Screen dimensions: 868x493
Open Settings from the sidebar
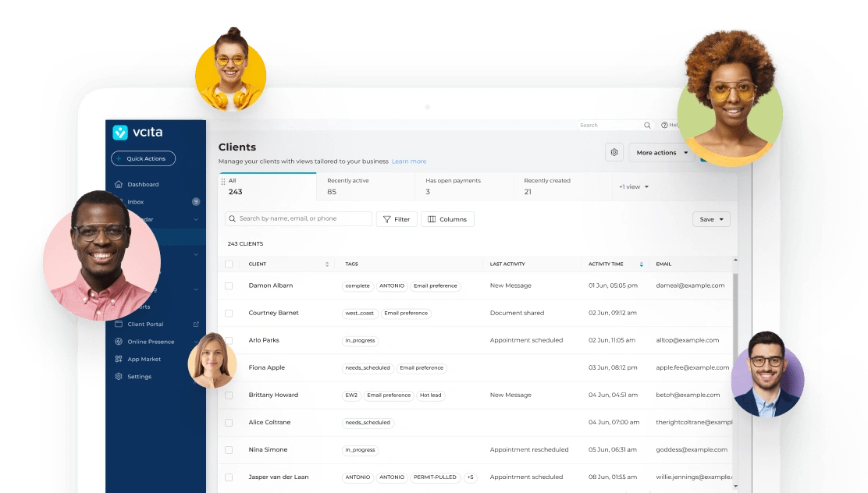tap(140, 376)
